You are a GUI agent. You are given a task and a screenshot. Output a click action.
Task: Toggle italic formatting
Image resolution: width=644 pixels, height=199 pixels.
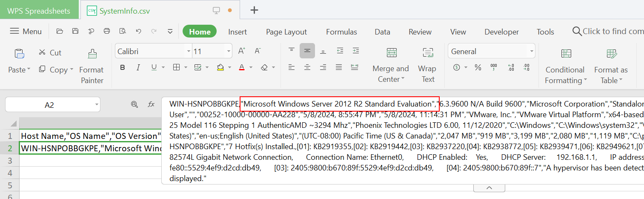click(x=138, y=67)
